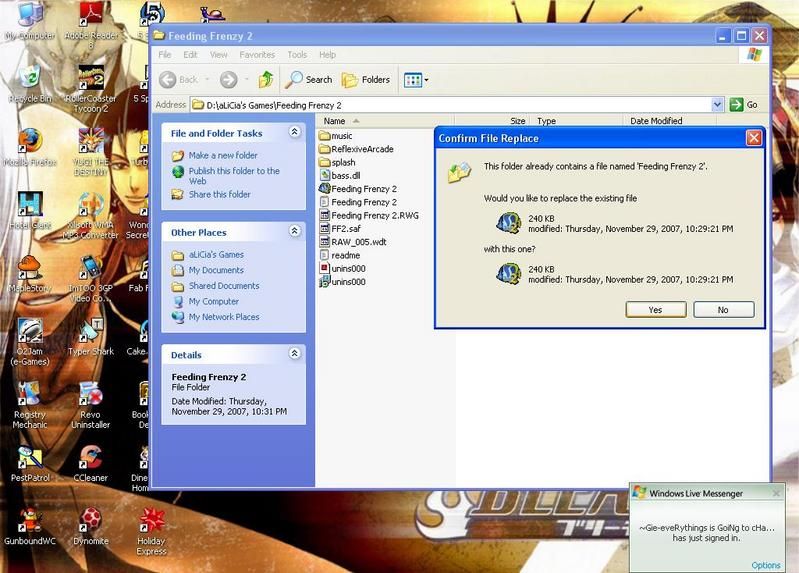
Task: Open Mozilla Firefox desktop icon
Action: (x=29, y=141)
